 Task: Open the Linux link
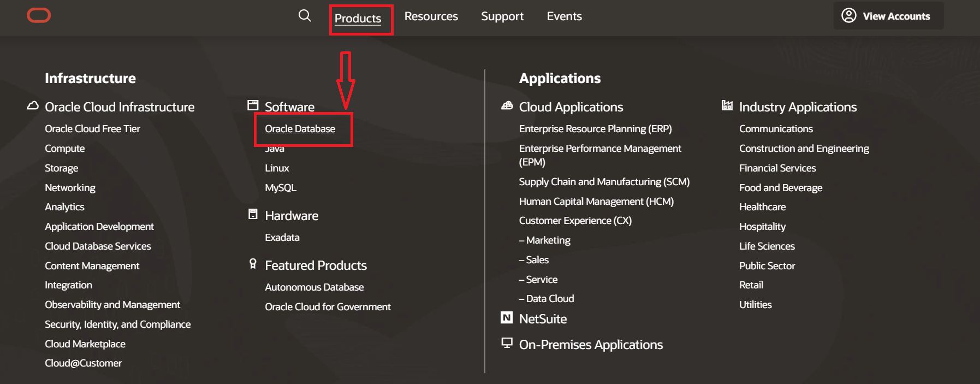[277, 168]
